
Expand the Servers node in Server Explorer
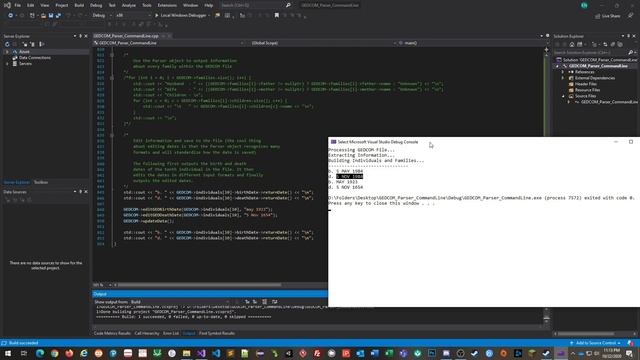coord(7,64)
